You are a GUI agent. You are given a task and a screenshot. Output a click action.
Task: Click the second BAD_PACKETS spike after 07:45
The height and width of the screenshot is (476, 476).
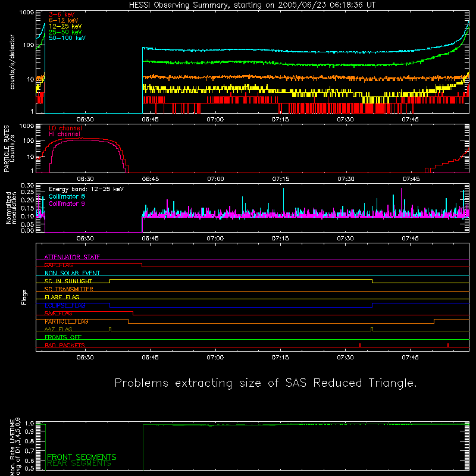(448, 345)
